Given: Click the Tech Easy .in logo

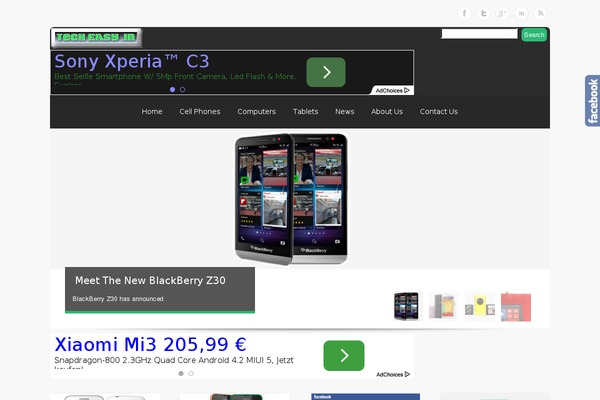Looking at the screenshot, I should (x=96, y=38).
